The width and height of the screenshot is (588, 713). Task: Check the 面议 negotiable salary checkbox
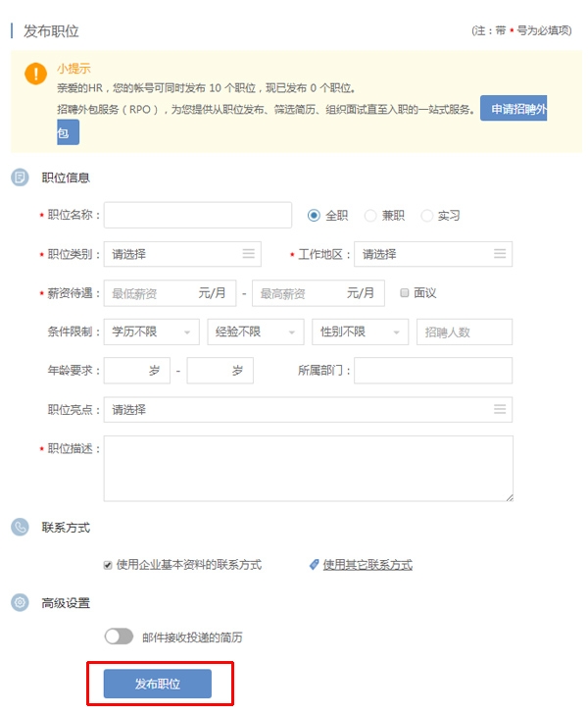coord(405,292)
